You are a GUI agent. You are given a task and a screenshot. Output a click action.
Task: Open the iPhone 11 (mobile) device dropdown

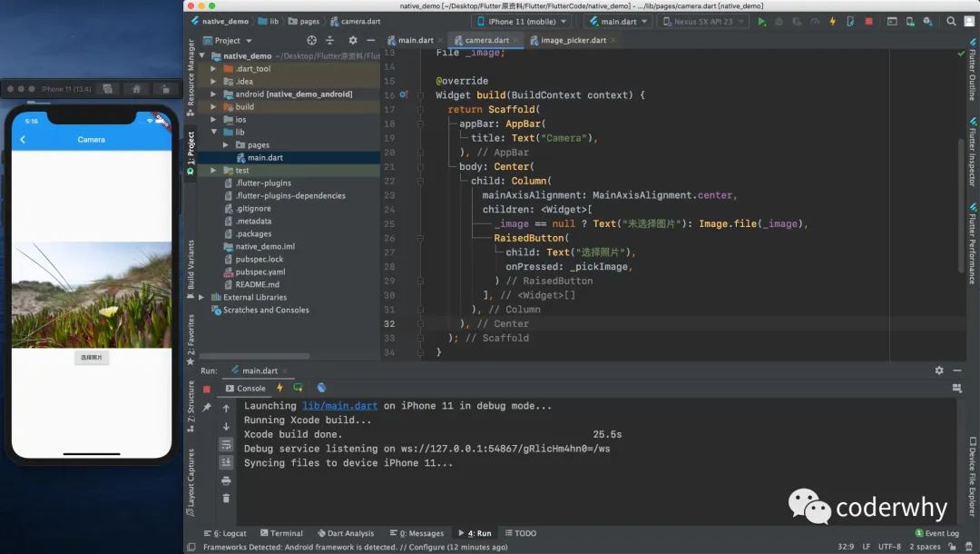click(x=522, y=21)
